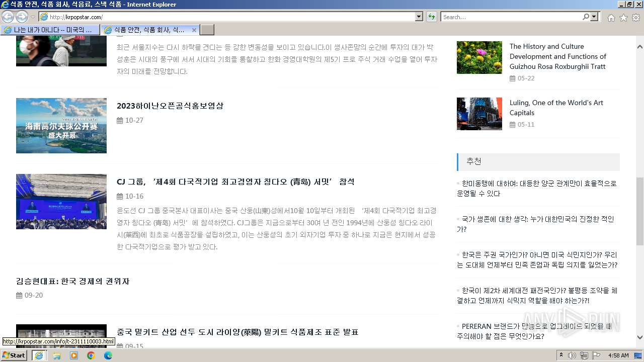Click the Search box field

[x=511, y=17]
